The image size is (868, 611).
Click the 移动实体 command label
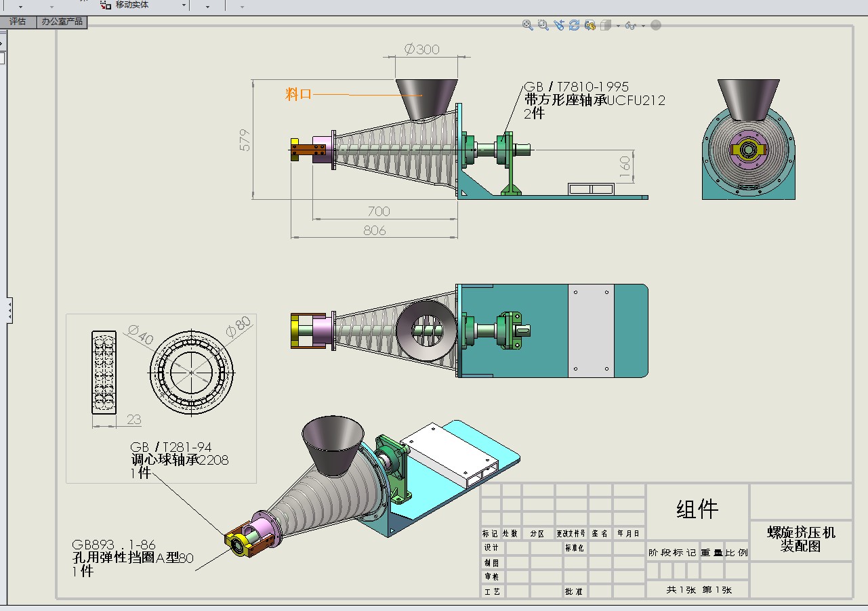(132, 5)
